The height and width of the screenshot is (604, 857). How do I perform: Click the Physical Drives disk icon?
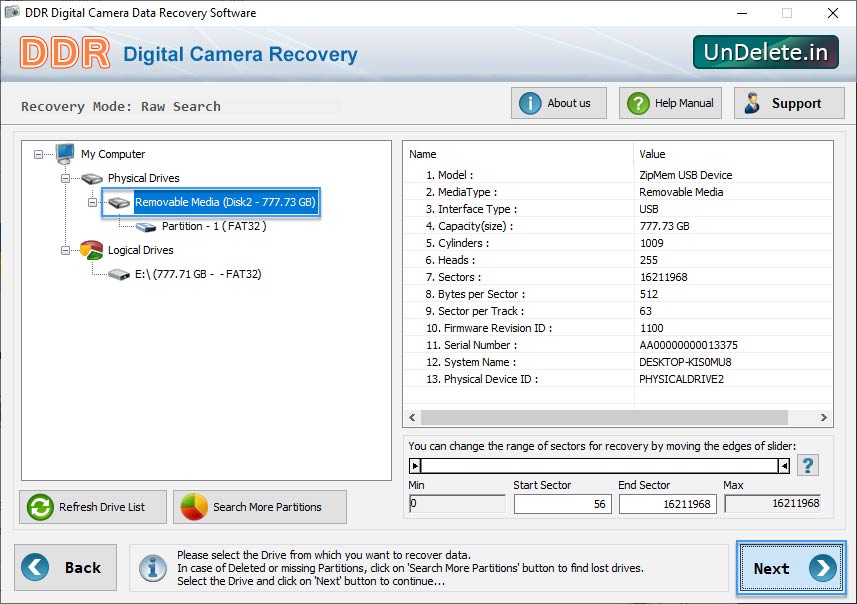tap(92, 178)
